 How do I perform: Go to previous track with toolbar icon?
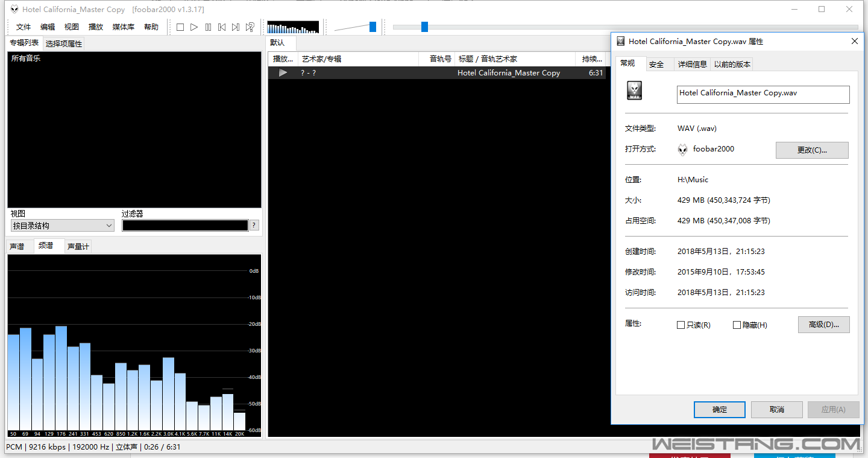click(222, 27)
